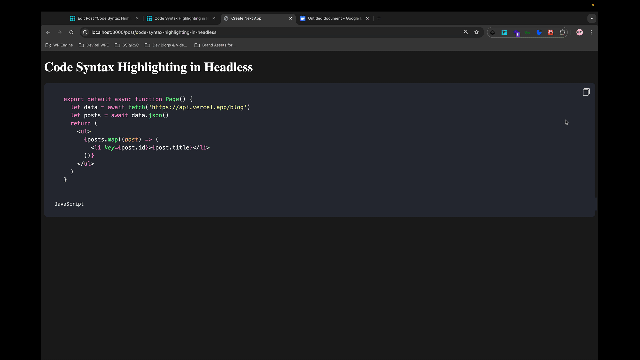Open the extensions puzzle icon
This screenshot has width=640, height=360.
[x=562, y=32]
